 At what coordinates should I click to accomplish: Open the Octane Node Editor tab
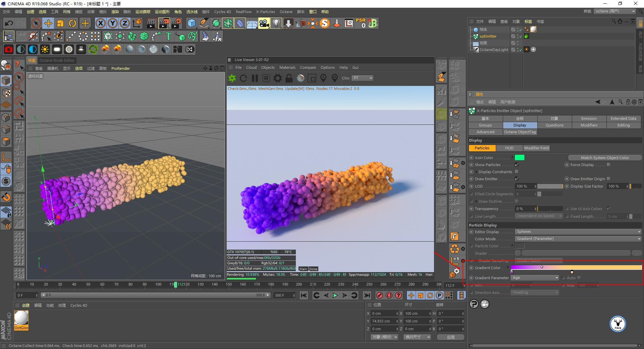57,60
